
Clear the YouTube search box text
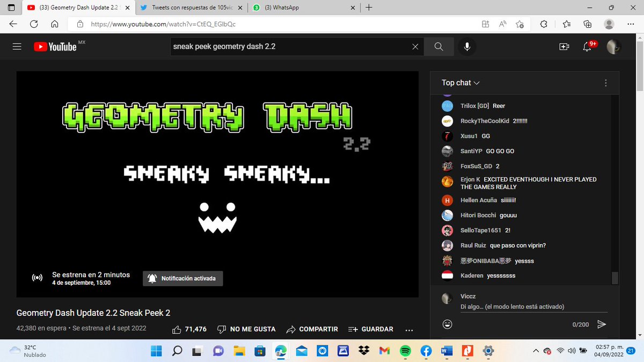coord(415,47)
